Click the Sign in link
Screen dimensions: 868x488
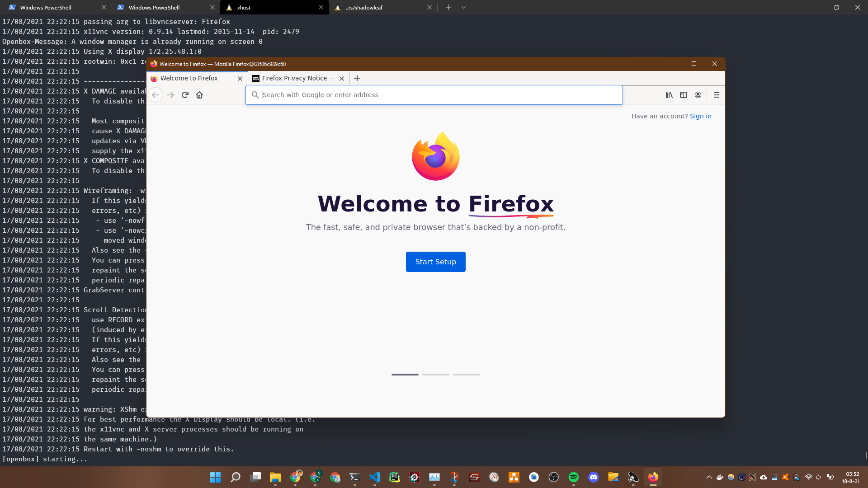tap(700, 116)
